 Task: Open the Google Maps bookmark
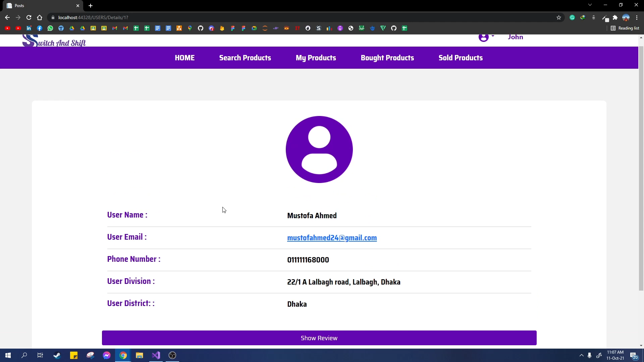(190, 28)
